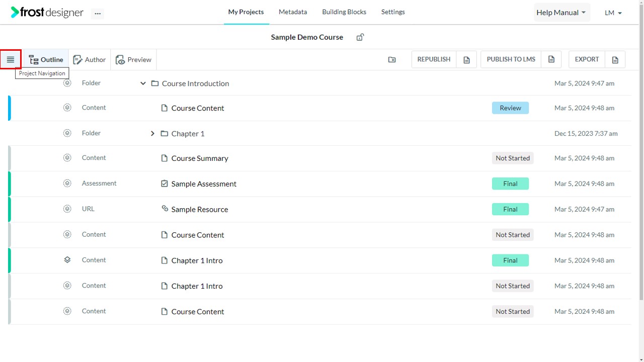Viewport: 644px width, 362px height.
Task: Open the Building Blocks tab
Action: click(344, 12)
